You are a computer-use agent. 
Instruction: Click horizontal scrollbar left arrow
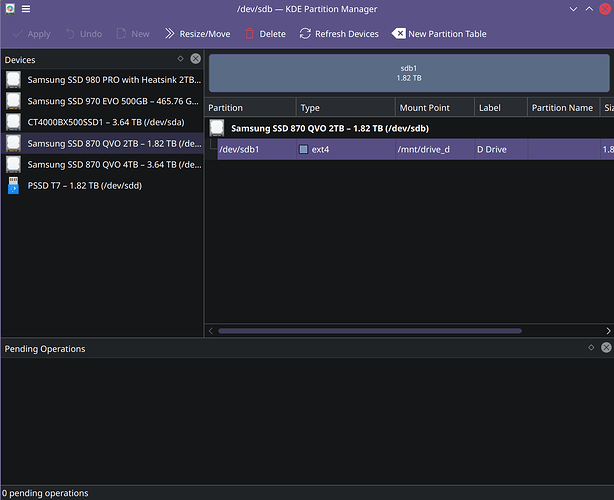coord(211,331)
